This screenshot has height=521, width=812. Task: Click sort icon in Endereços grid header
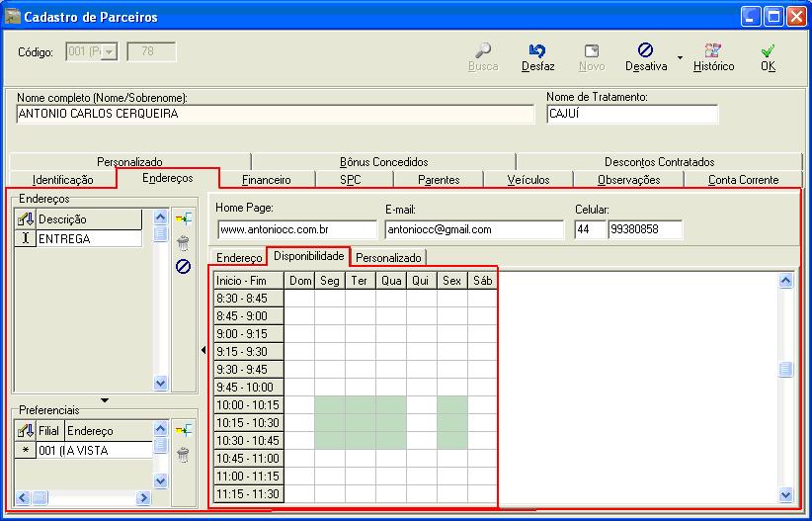tap(26, 219)
